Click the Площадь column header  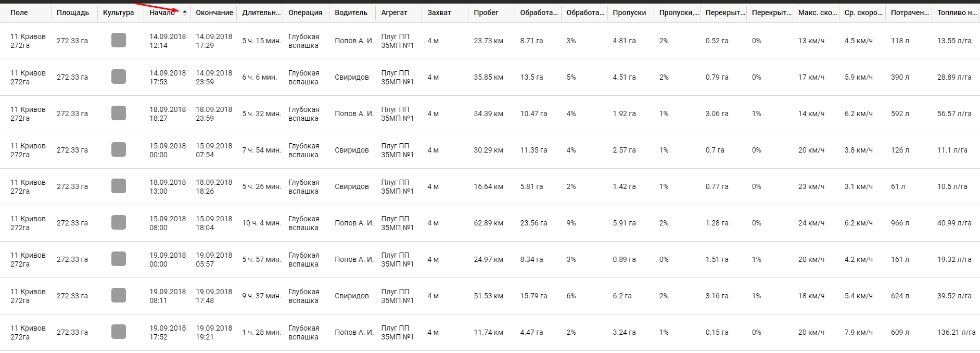(73, 12)
